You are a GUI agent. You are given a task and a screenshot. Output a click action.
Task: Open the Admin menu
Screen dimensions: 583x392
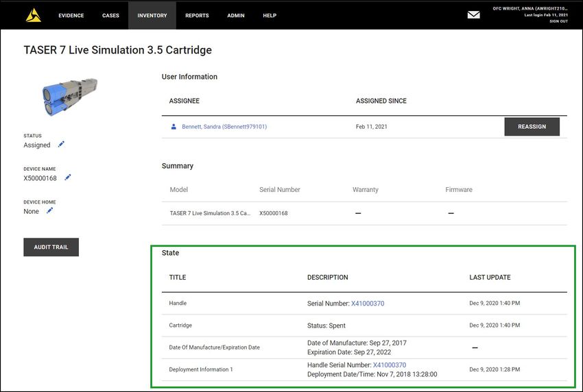point(236,16)
